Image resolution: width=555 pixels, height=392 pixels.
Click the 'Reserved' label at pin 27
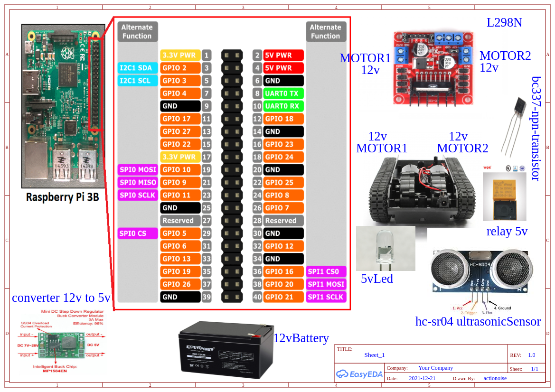(x=180, y=220)
